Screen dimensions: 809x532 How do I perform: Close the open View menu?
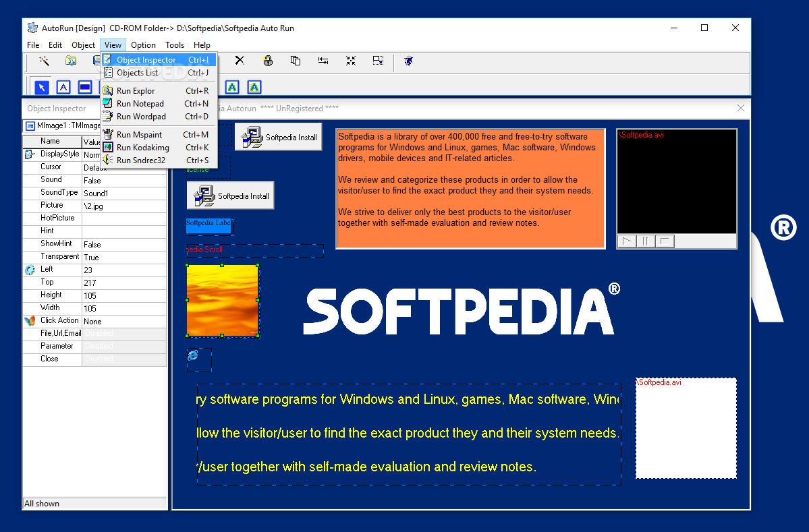113,45
